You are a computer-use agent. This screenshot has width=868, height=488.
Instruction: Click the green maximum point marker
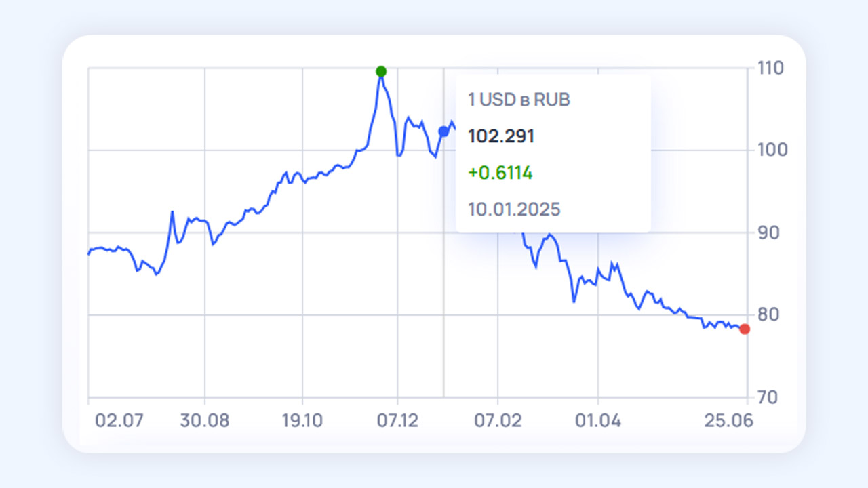(x=381, y=71)
